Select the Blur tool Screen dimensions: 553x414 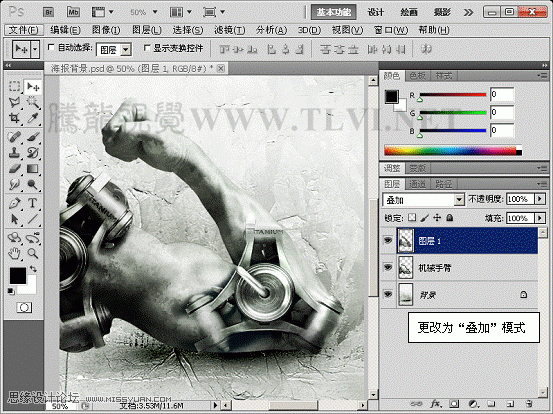pos(14,184)
